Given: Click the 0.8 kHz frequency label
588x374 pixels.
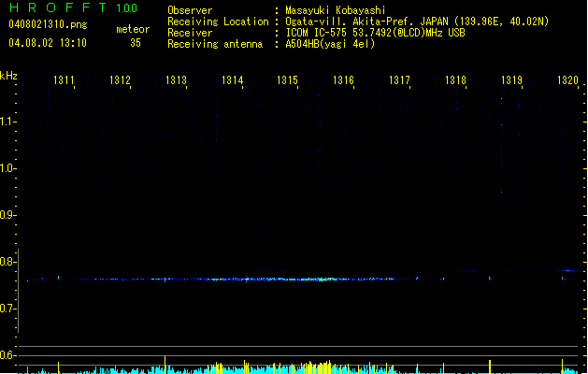Looking at the screenshot, I should [7, 262].
